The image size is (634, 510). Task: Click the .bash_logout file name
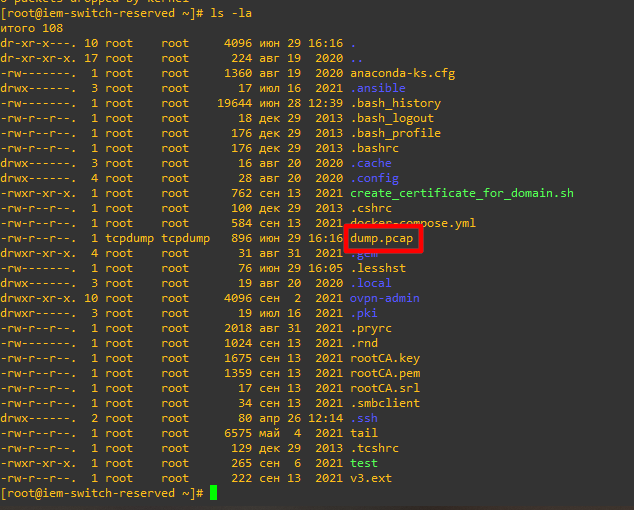392,118
